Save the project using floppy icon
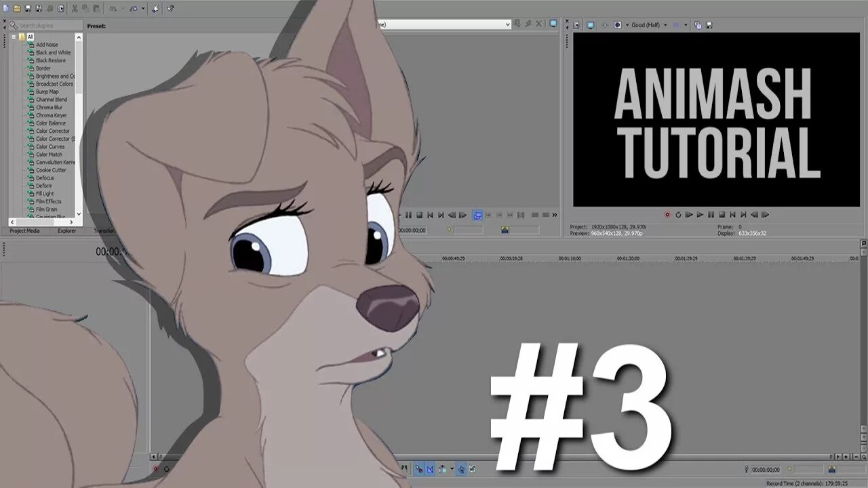Screen dimensions: 868x488 pyautogui.click(x=28, y=8)
